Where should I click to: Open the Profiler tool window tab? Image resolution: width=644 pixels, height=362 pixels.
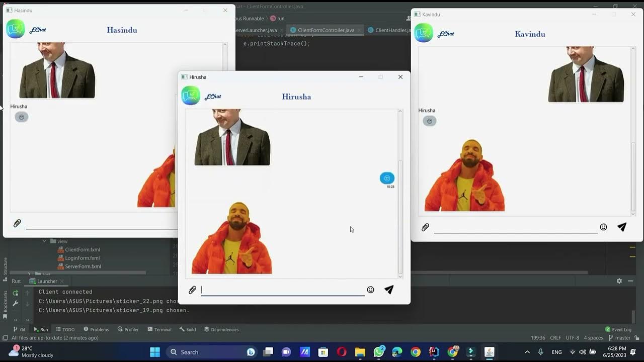(128, 329)
